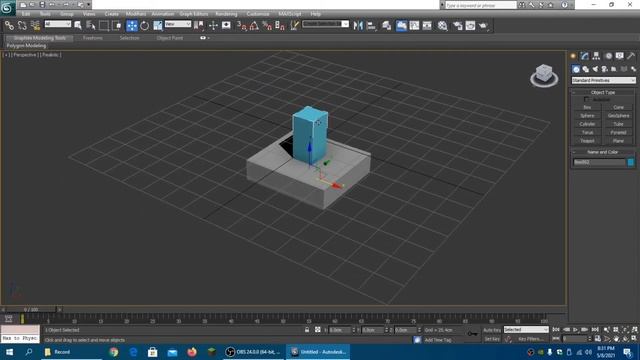Image resolution: width=640 pixels, height=360 pixels.
Task: Click the Sphere primitive button
Action: click(x=587, y=116)
